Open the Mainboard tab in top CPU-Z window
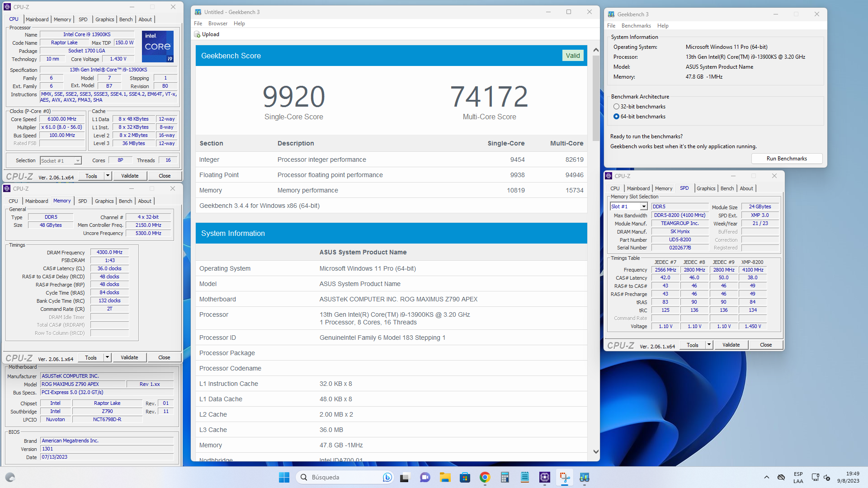This screenshot has width=868, height=488. pyautogui.click(x=37, y=19)
